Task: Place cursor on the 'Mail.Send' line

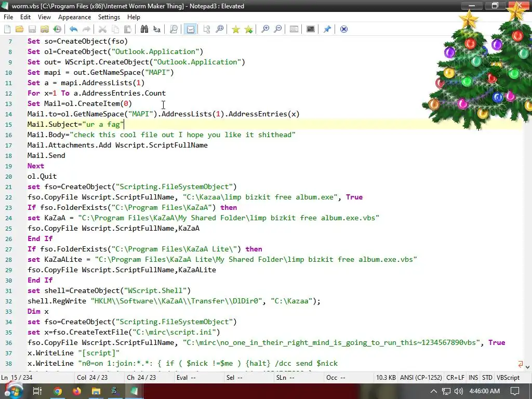Action: (46, 155)
